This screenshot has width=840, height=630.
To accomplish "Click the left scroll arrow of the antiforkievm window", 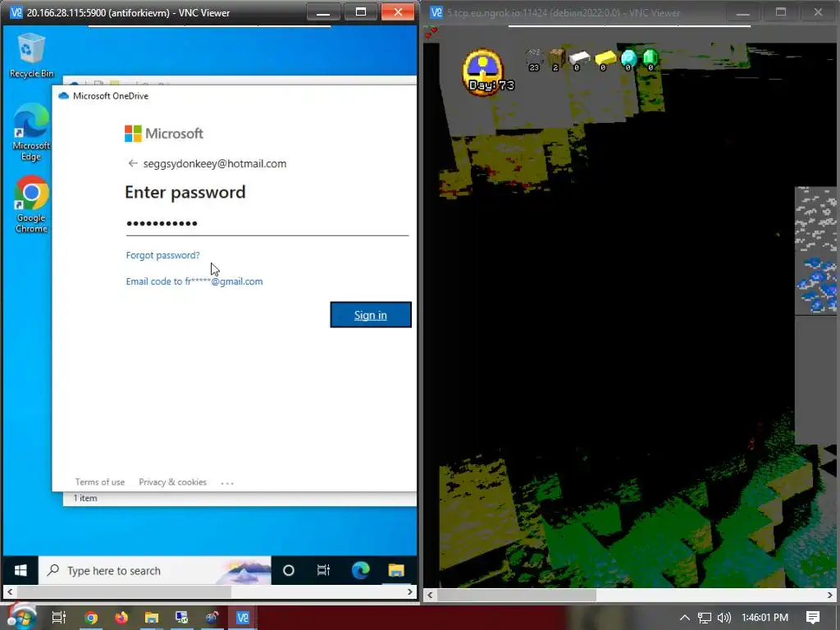I will click(9, 592).
